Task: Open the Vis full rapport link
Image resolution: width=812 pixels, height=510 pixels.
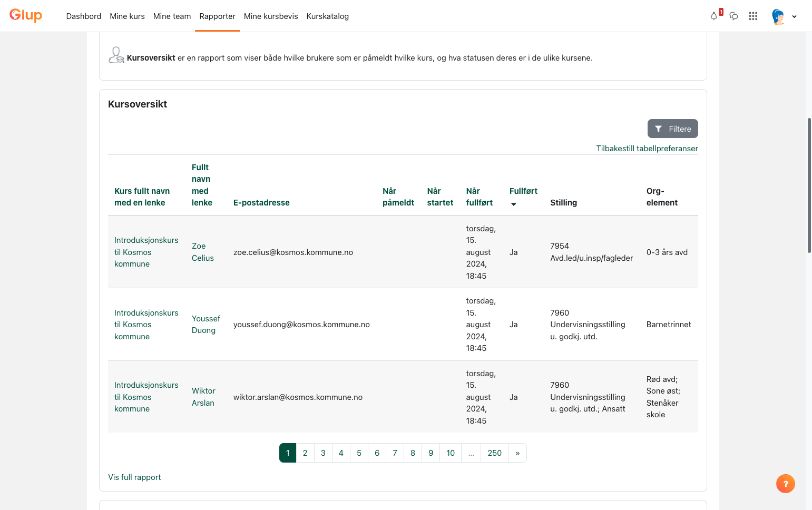Action: 134,477
